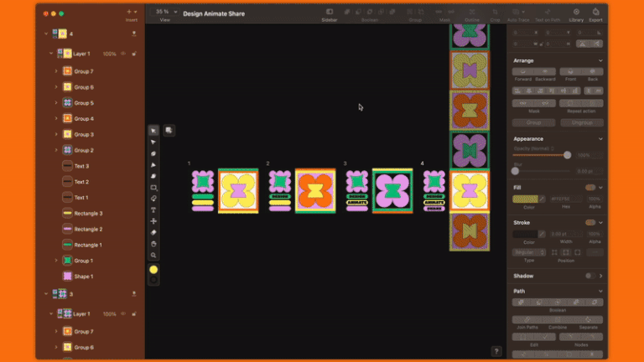The width and height of the screenshot is (644, 362).
Task: Expand Group 7 in layers list
Action: pos(56,71)
